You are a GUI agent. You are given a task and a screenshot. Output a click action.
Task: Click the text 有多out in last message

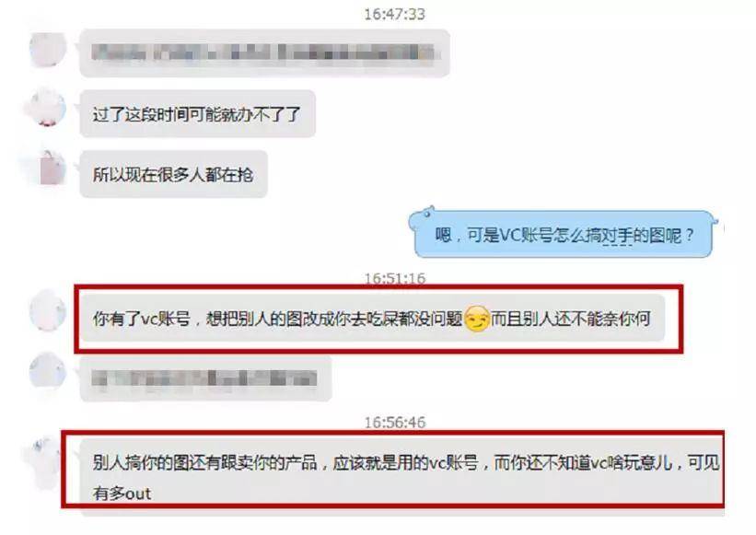click(x=122, y=493)
